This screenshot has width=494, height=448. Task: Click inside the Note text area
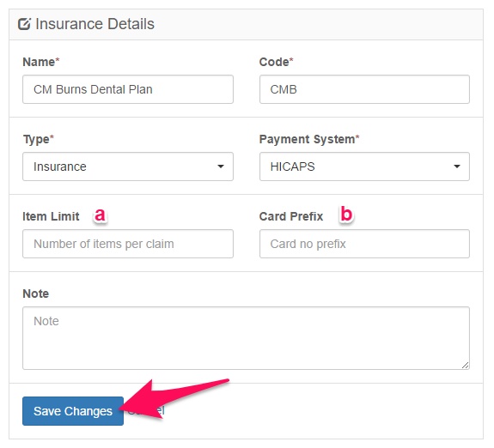246,338
